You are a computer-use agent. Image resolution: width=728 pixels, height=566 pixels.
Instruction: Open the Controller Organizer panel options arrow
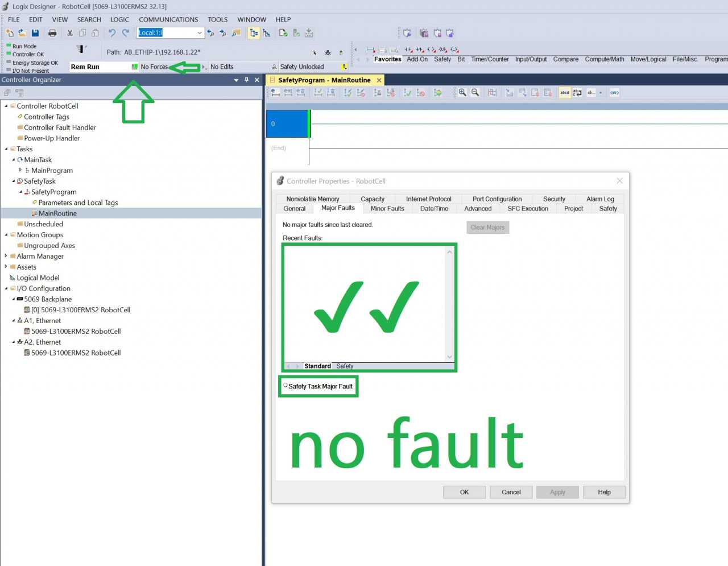click(236, 80)
